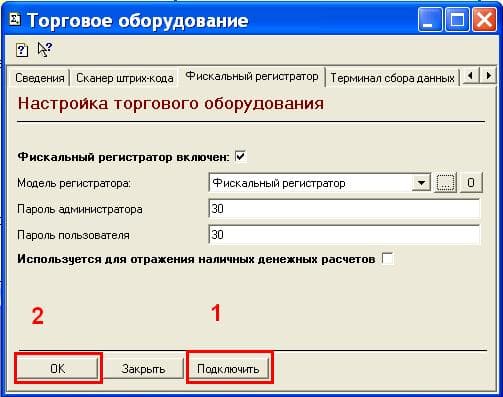The image size is (503, 397).
Task: Confirm settings with the OK button
Action: tap(58, 368)
